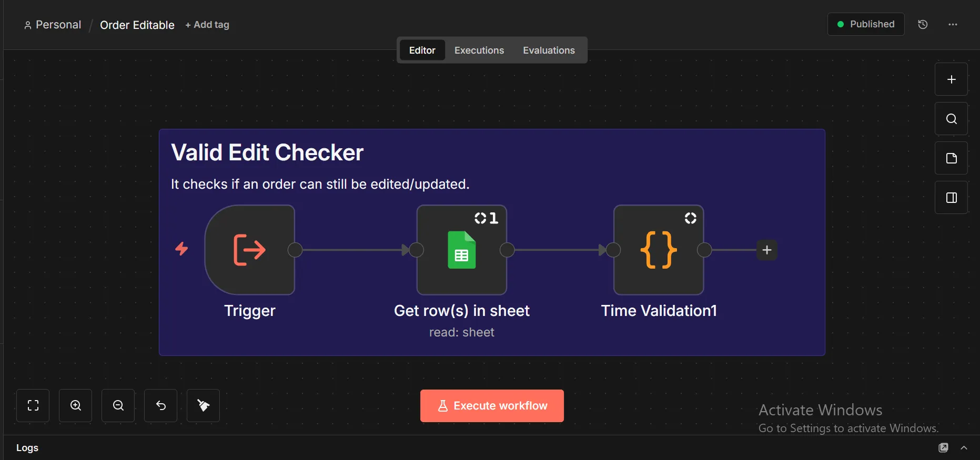Click the Trigger node label
980x460 pixels.
tap(250, 311)
